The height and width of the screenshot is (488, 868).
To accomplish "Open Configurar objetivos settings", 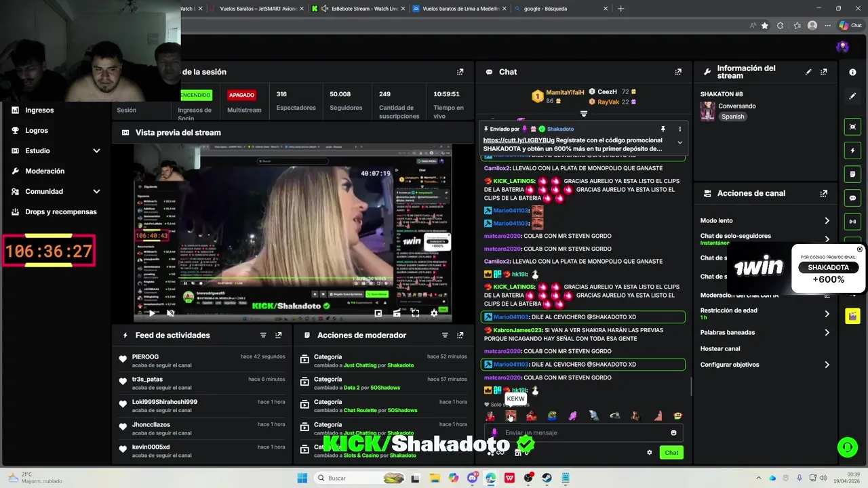I will (x=765, y=365).
